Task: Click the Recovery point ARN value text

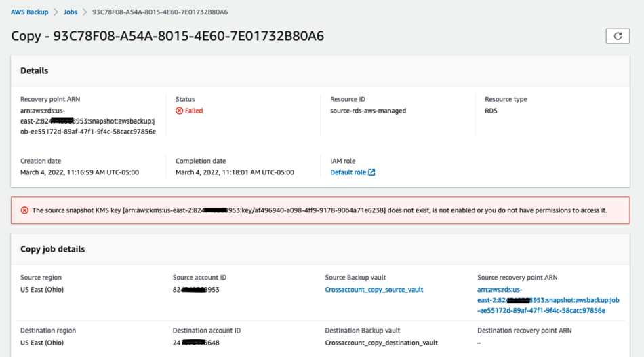Action: [88, 121]
